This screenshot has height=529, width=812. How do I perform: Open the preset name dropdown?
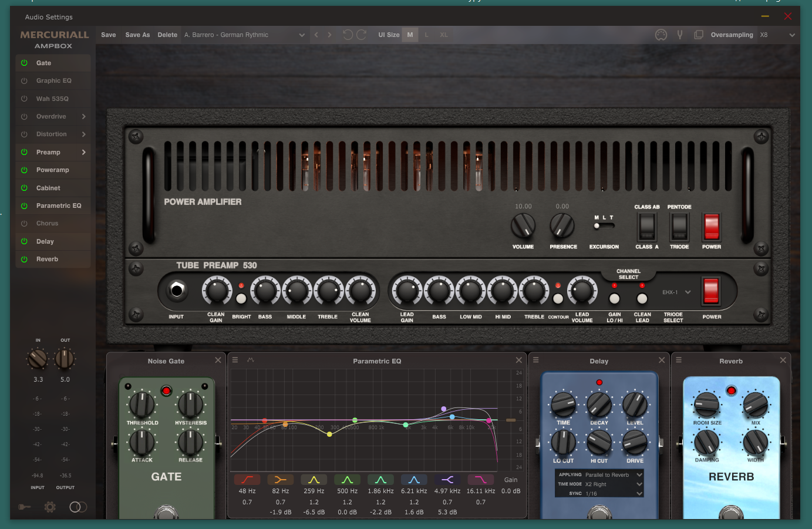pyautogui.click(x=244, y=35)
